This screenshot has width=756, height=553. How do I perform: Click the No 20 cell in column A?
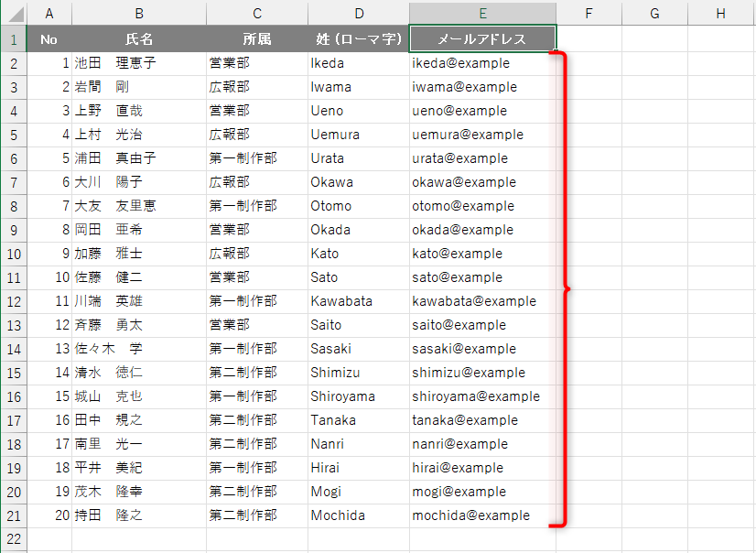point(49,515)
